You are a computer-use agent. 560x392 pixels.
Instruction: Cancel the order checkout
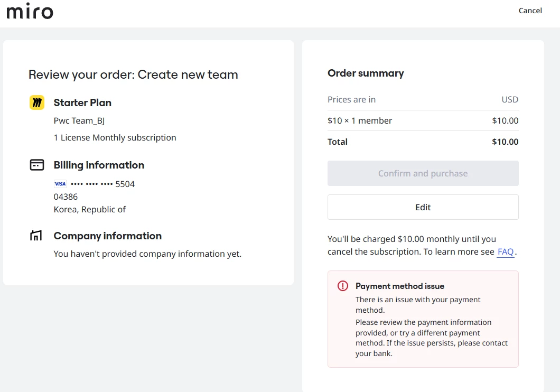[x=530, y=11]
